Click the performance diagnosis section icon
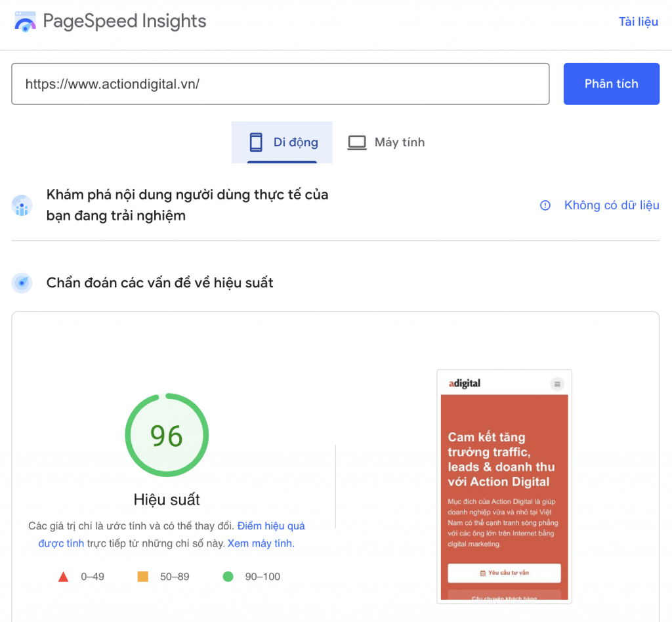 coord(22,283)
